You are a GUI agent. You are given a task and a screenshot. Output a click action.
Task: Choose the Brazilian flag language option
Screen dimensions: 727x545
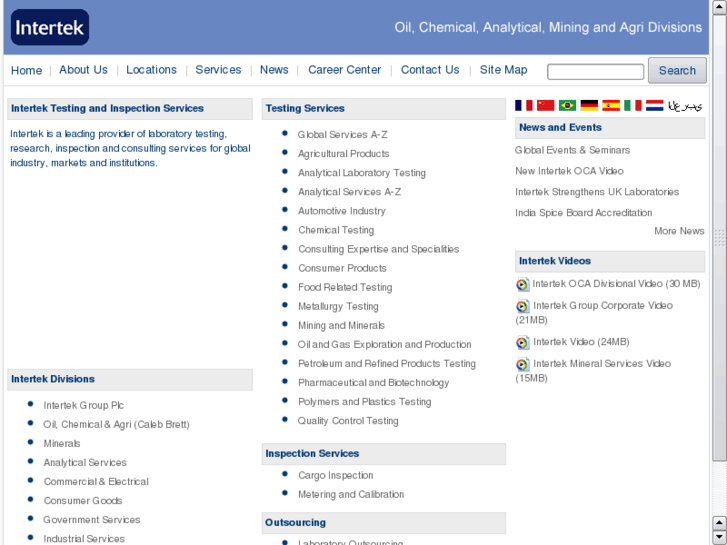click(x=567, y=105)
